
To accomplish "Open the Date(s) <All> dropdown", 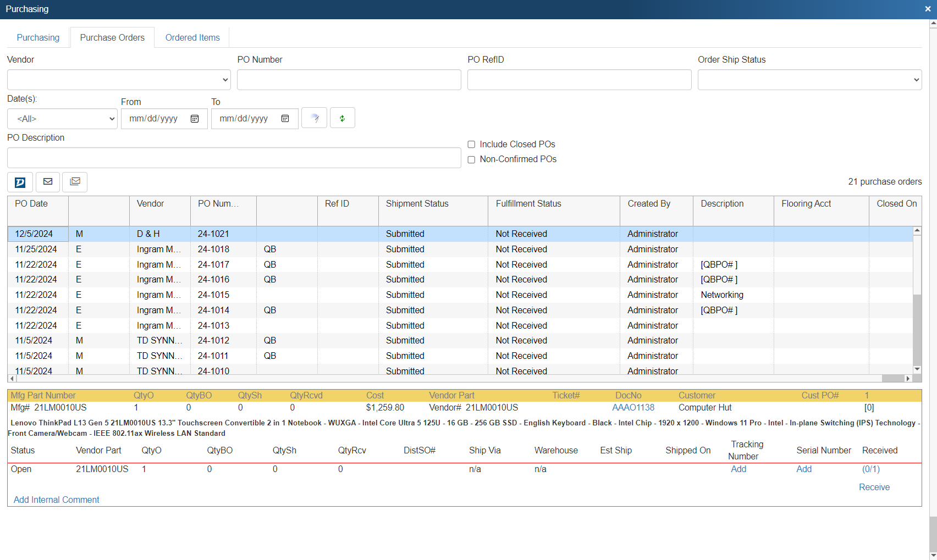I will 62,119.
